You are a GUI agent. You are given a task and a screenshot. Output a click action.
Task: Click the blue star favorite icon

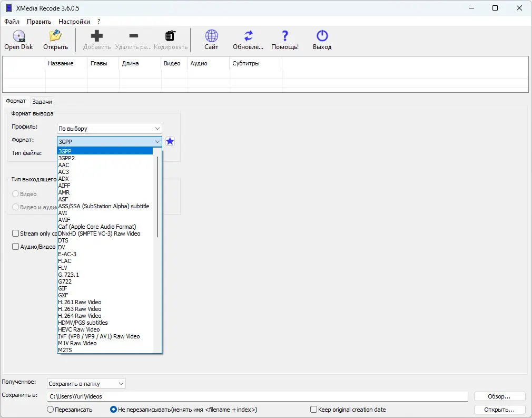click(170, 141)
